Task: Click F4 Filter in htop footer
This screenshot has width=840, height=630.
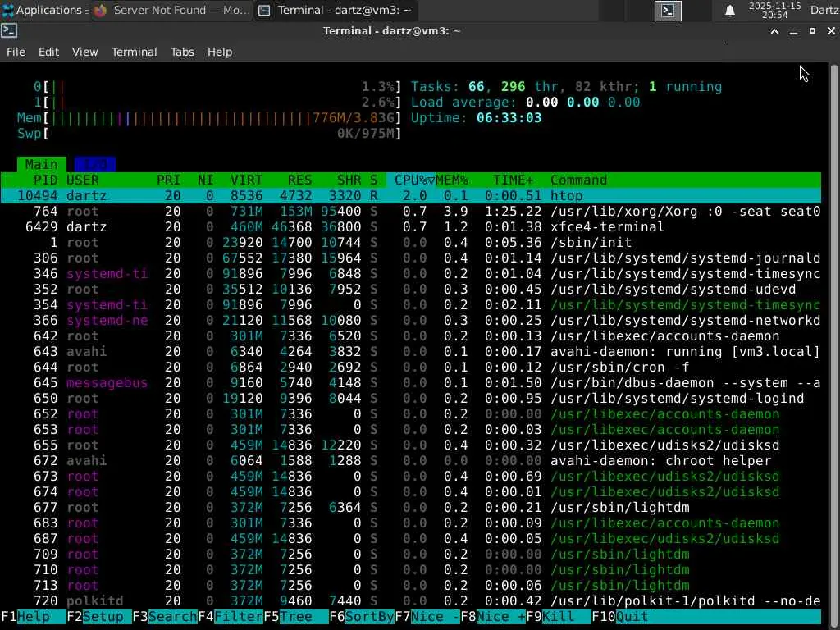Action: point(231,617)
